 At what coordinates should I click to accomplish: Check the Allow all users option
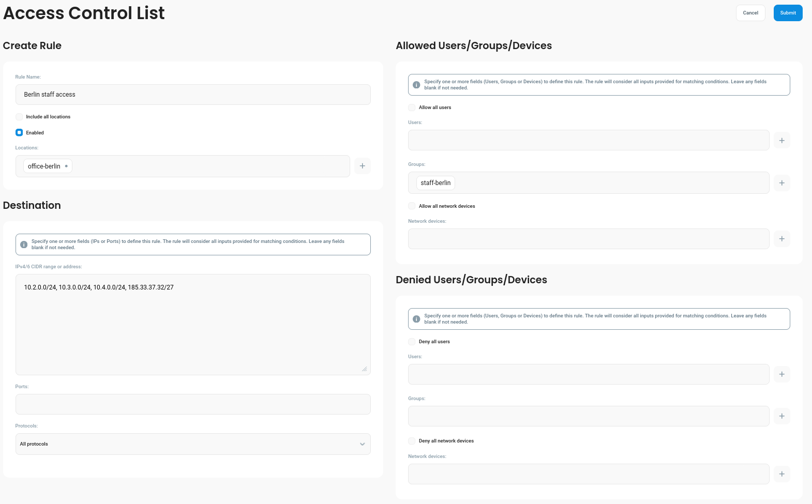click(x=412, y=108)
